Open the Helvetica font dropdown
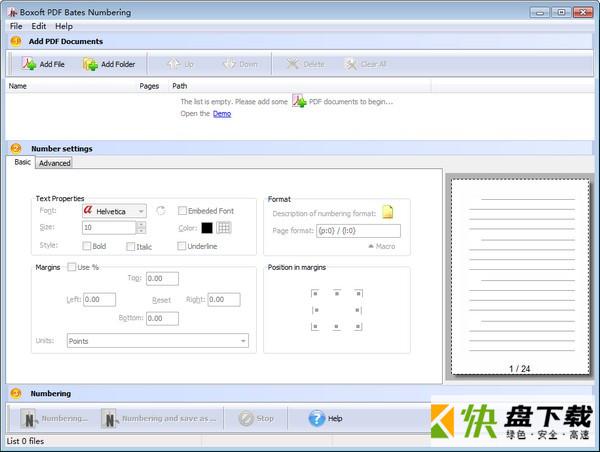The image size is (600, 452). tap(141, 211)
